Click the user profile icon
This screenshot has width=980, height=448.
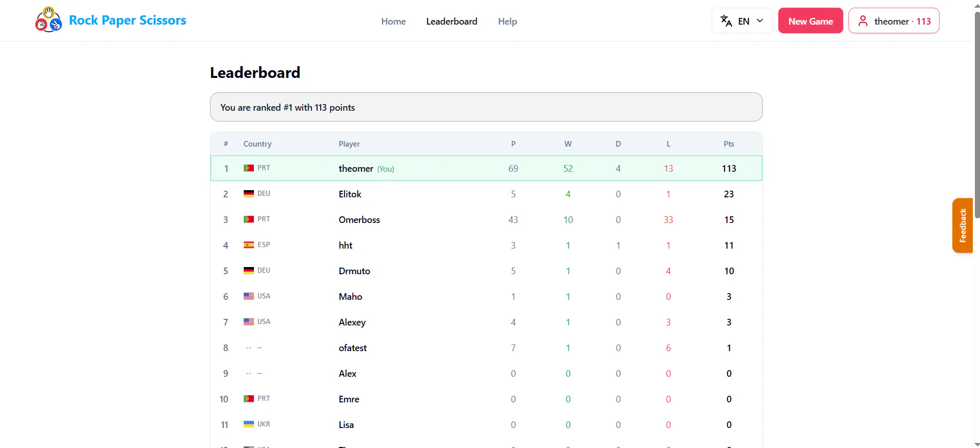[863, 21]
